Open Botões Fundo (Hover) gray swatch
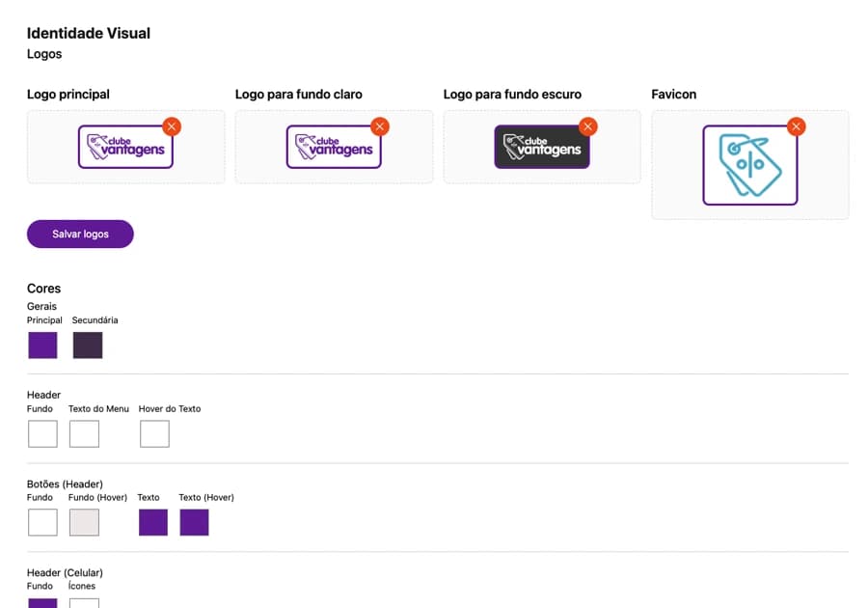 84,522
